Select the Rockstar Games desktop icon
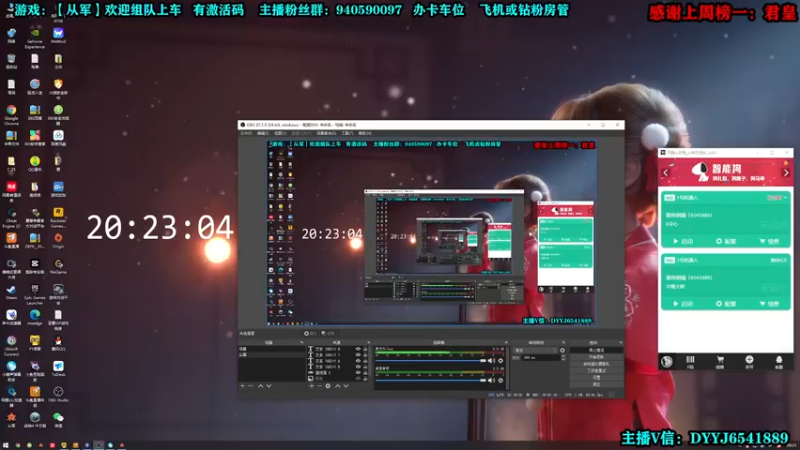The image size is (800, 450). (x=58, y=217)
